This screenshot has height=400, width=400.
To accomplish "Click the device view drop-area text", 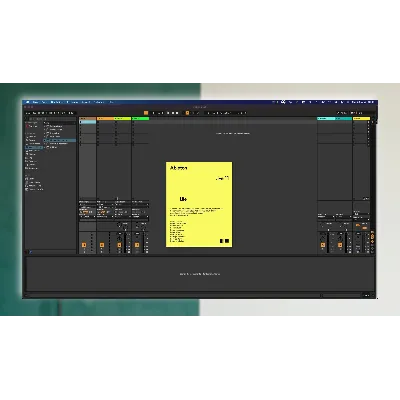I will tap(200, 274).
